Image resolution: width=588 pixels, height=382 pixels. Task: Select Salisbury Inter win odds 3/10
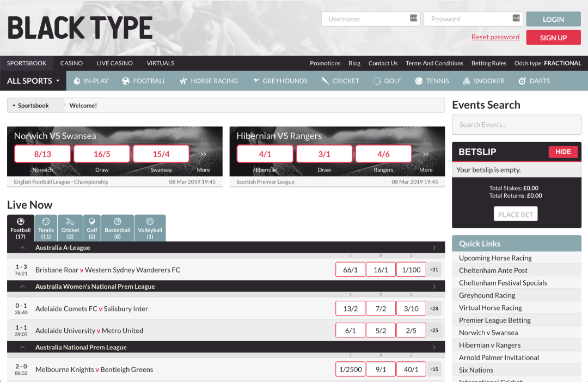pyautogui.click(x=411, y=308)
